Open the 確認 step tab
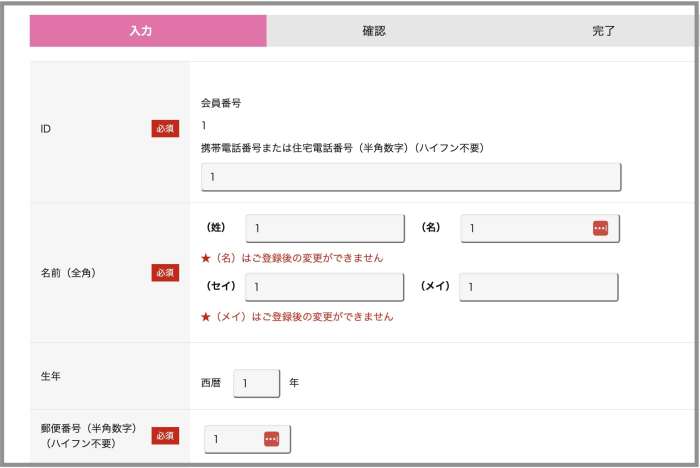 pos(374,31)
